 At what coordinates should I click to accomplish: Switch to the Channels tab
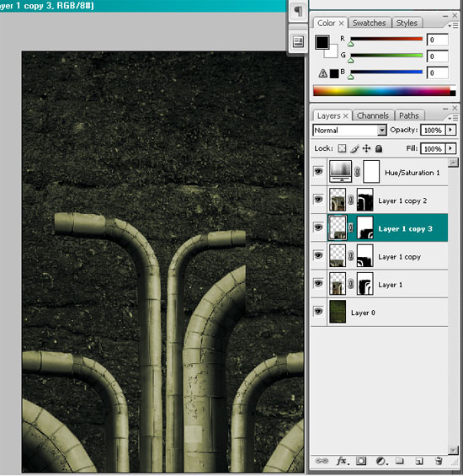tap(373, 115)
